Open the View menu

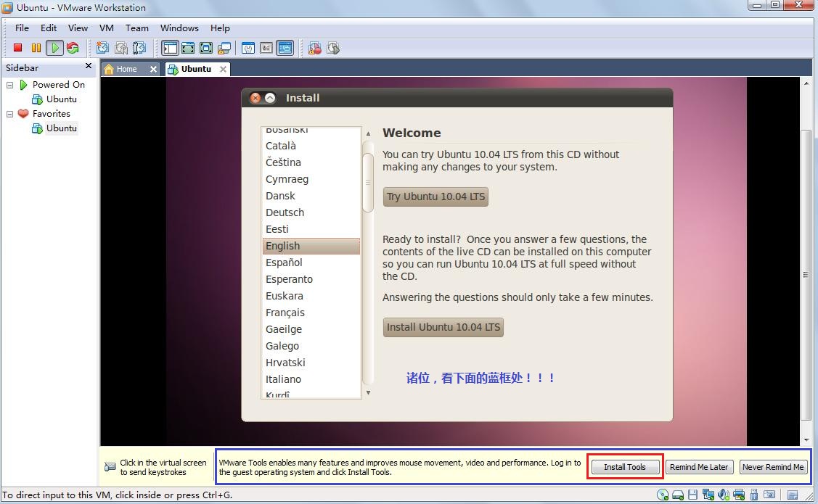point(78,28)
